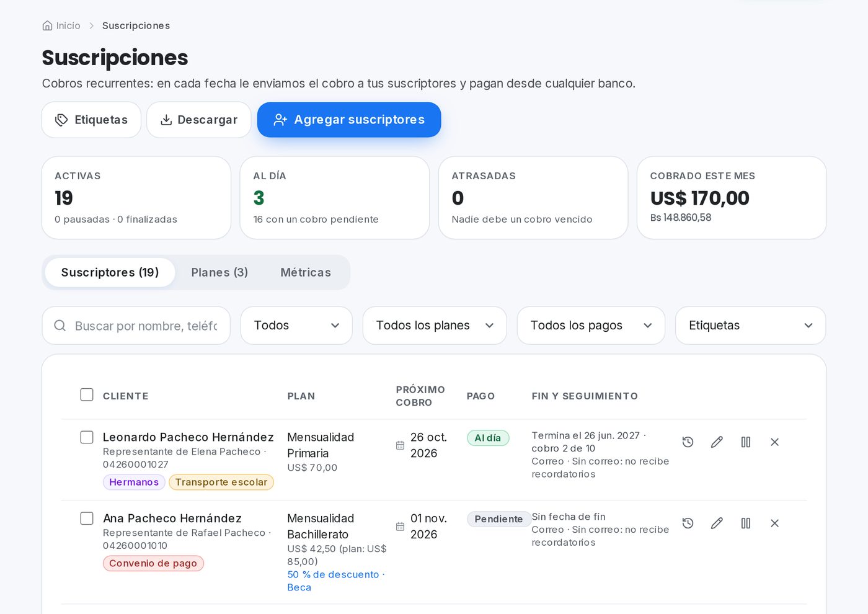The image size is (868, 614).
Task: Click the Al día 3 summary card
Action: 335,198
